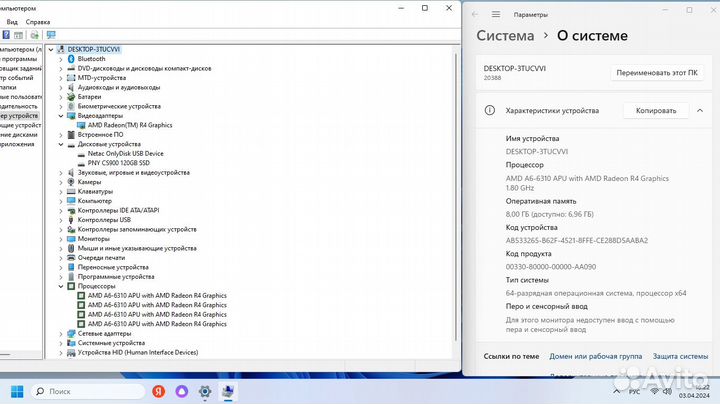Viewport: 720px width, 404px height.
Task: Open Домен или рабочая группа link
Action: coord(596,356)
